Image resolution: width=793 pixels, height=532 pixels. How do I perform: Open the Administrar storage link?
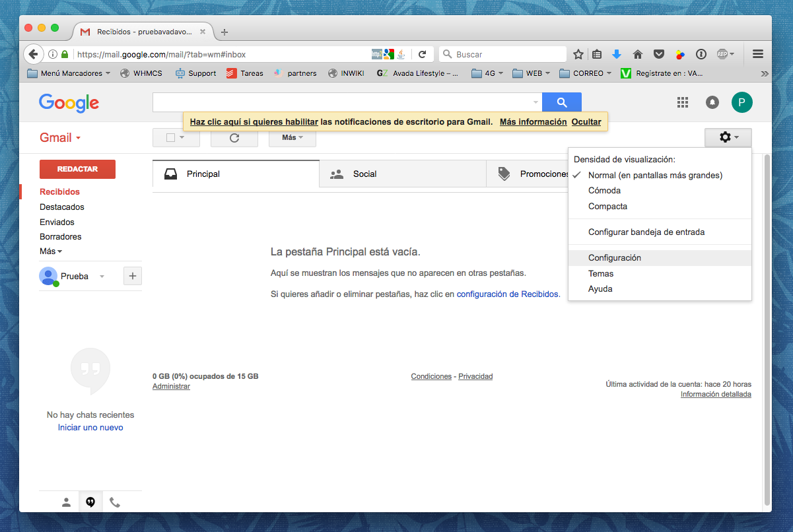click(x=171, y=386)
